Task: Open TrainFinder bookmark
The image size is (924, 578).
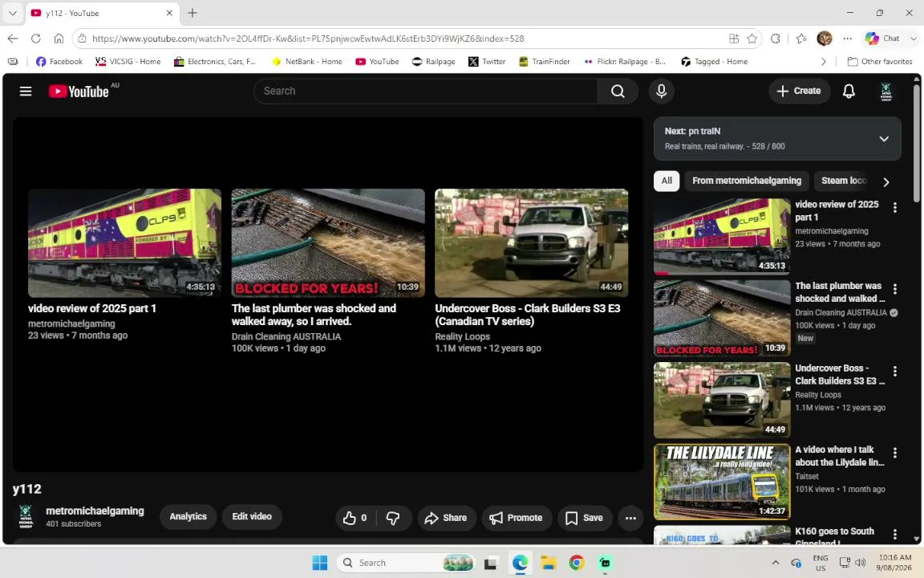Action: 544,61
